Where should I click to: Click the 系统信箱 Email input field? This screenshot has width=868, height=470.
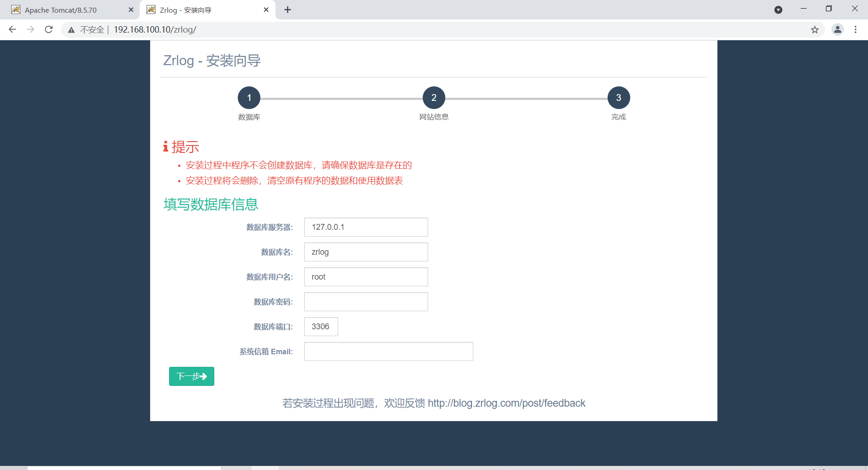click(x=389, y=351)
